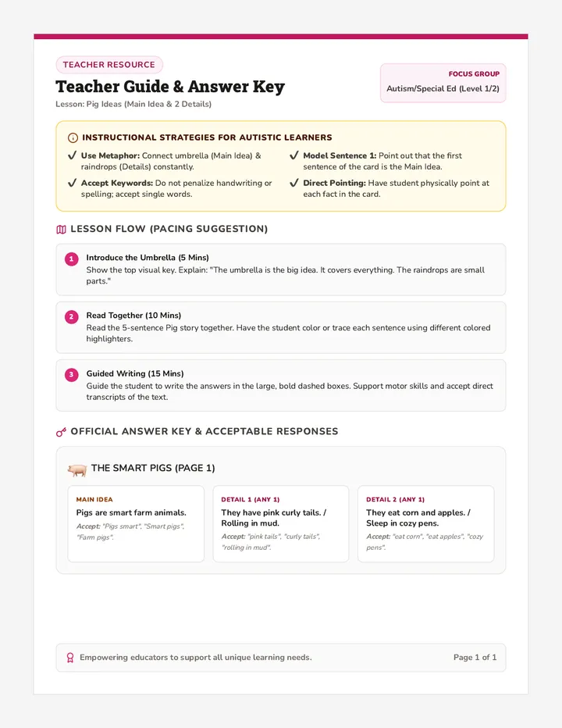Viewport: 562px width, 728px height.
Task: Click the award ribbon icon in footer
Action: 70,658
